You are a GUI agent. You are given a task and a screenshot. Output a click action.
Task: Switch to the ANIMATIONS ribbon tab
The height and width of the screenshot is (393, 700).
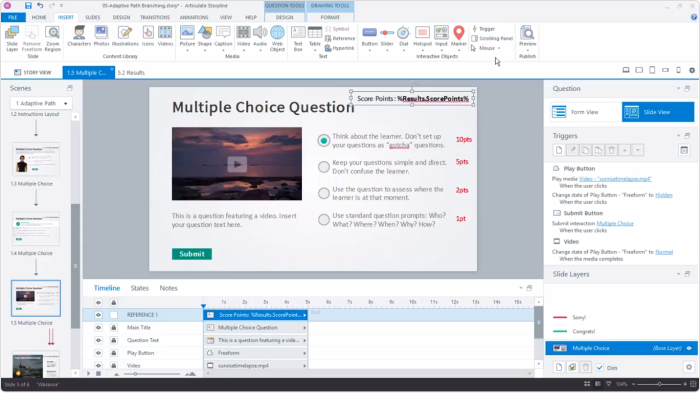pos(194,17)
